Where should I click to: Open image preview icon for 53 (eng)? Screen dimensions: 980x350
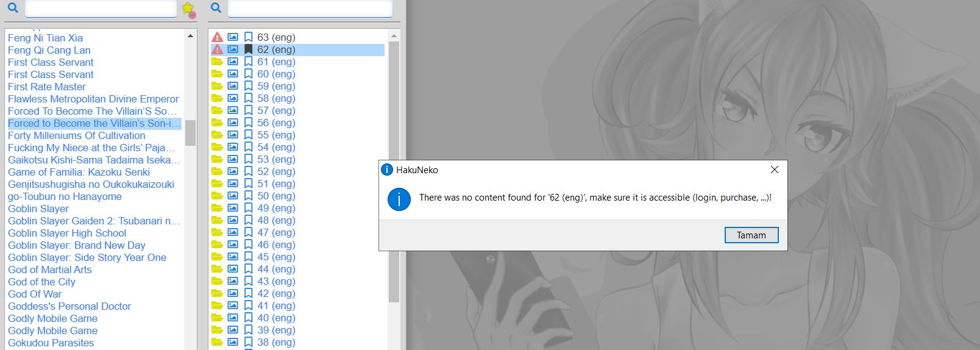coord(233,159)
